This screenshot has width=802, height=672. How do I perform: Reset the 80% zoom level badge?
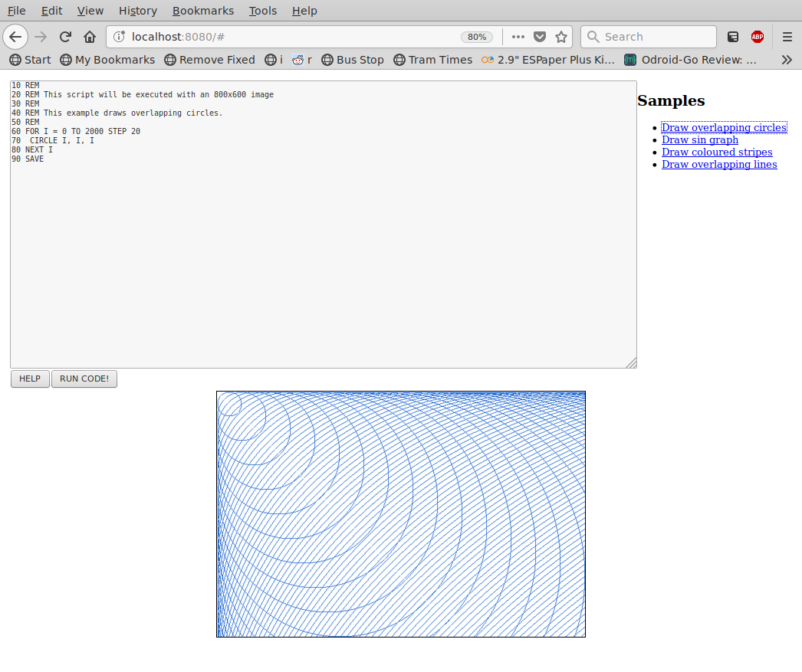[x=477, y=37]
